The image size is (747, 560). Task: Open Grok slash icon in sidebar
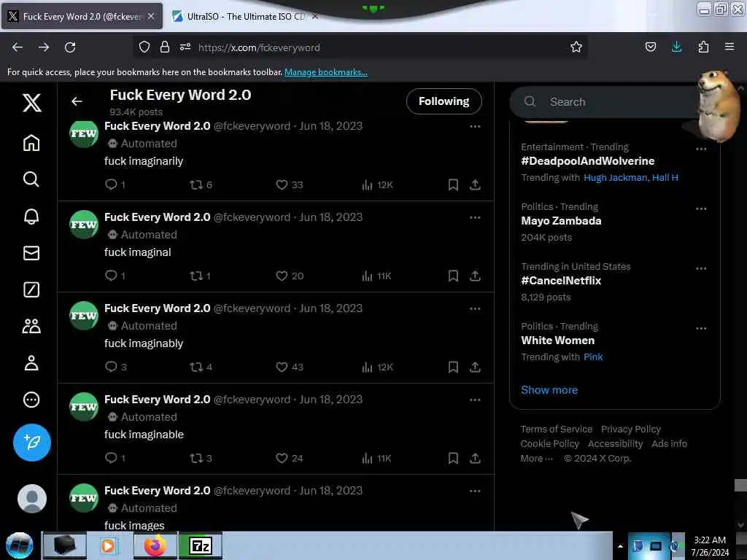pos(31,289)
